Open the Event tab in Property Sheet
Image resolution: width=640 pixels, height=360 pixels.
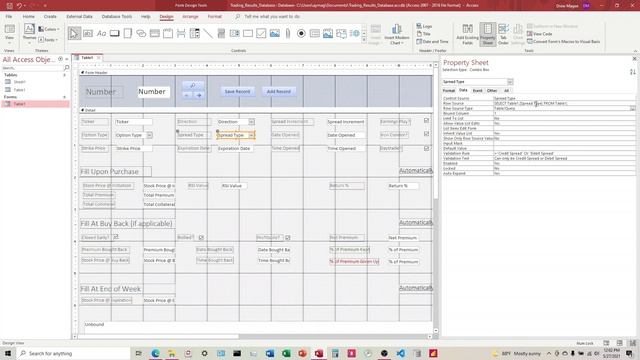pos(477,91)
